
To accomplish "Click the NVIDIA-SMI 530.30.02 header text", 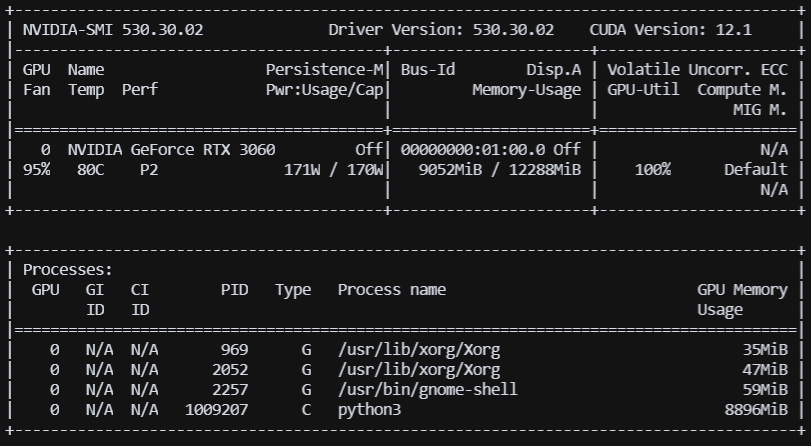I will pos(113,29).
